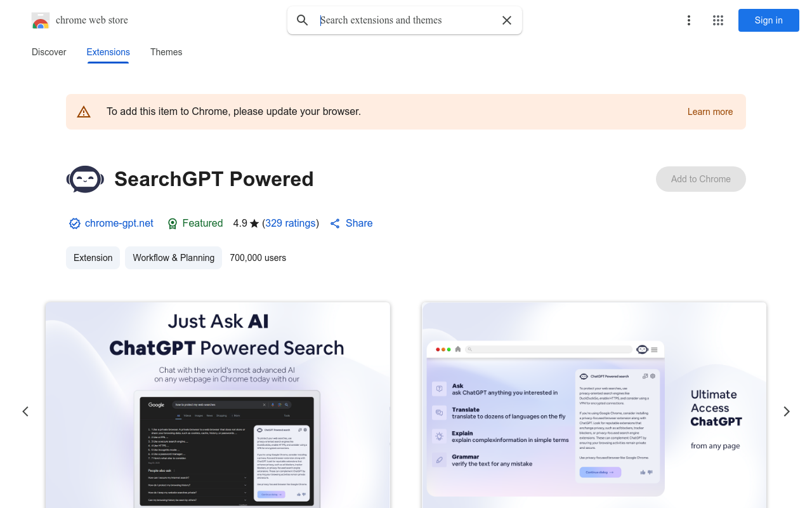Click the SearchGPT robot logo

(84, 179)
